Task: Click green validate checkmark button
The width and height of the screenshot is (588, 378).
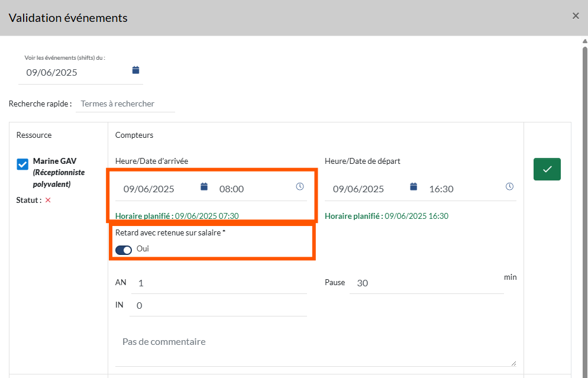Action: pos(547,169)
